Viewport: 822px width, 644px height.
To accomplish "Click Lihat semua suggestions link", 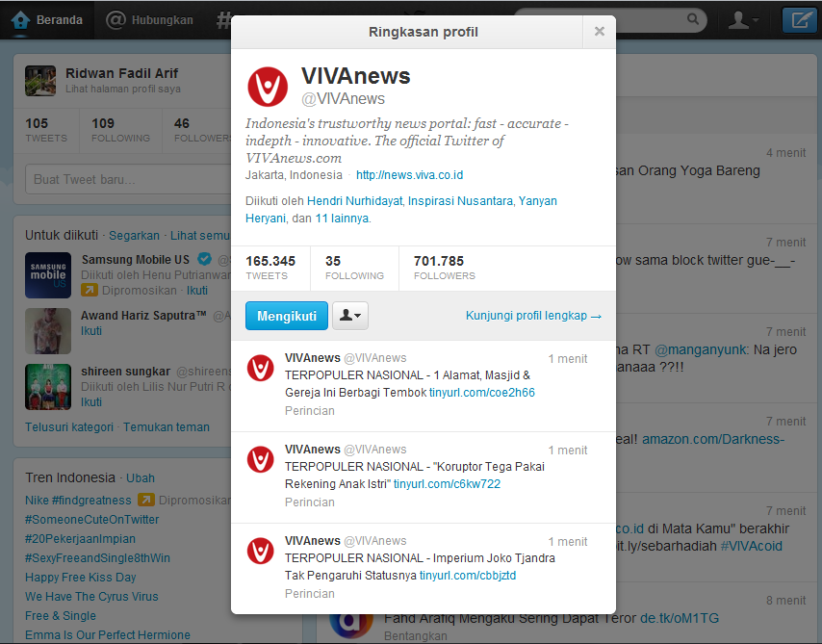I will click(200, 236).
